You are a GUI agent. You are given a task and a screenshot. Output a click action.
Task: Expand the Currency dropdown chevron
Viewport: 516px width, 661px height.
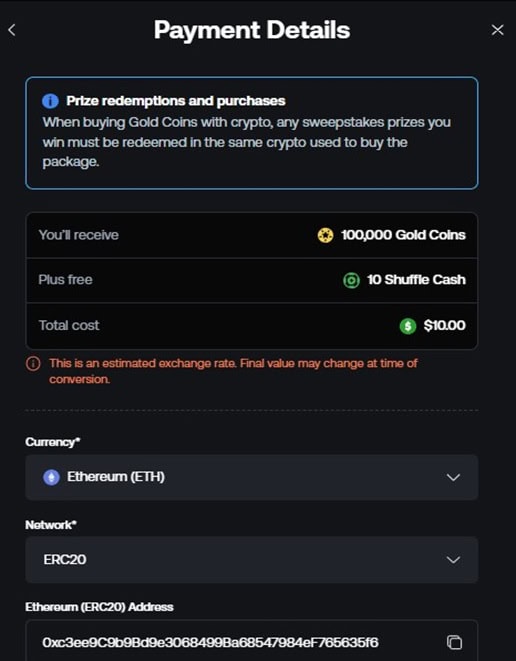click(x=453, y=477)
